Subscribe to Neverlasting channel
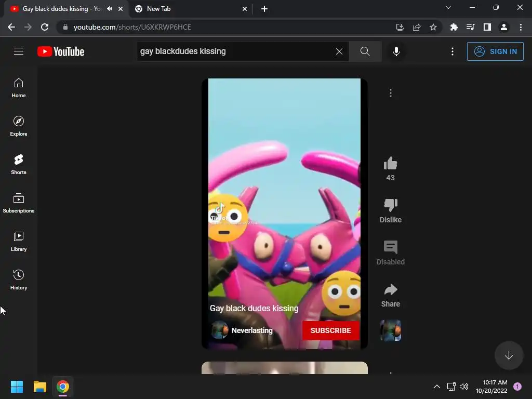532x399 pixels. [331, 330]
